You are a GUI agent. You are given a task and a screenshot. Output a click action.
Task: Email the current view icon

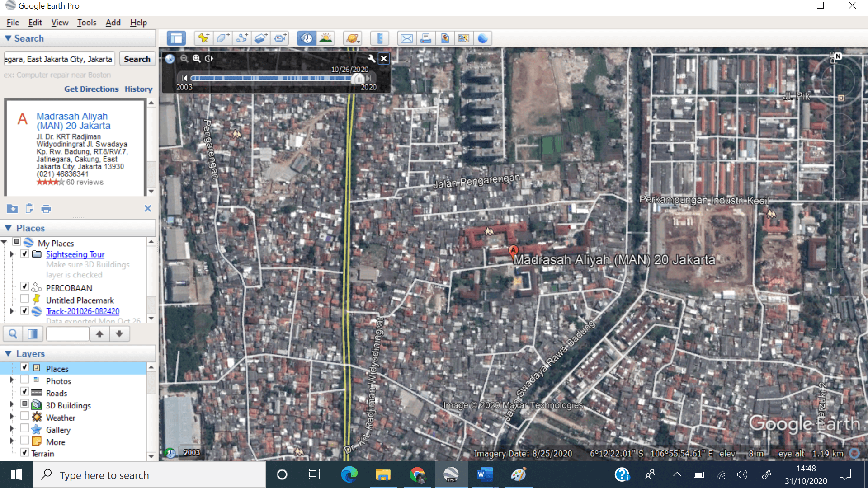tap(407, 38)
